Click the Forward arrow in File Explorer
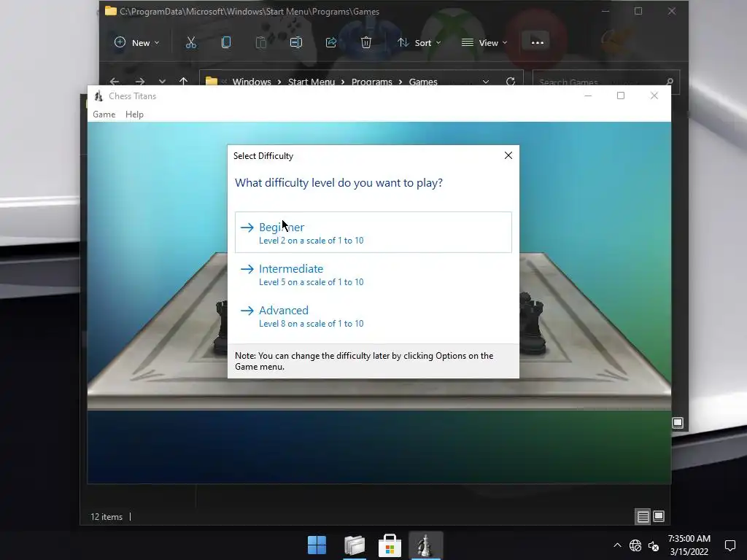Viewport: 747px width, 560px height. pyautogui.click(x=139, y=82)
